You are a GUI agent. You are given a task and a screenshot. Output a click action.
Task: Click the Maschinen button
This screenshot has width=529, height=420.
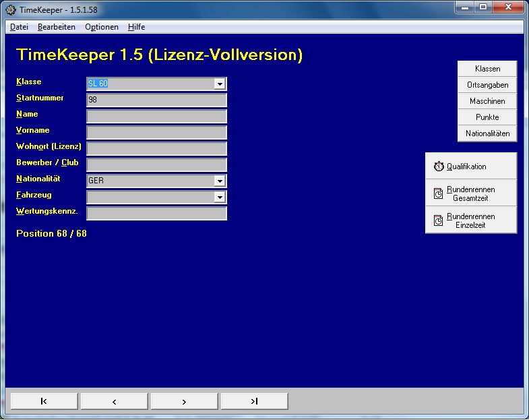pos(487,101)
